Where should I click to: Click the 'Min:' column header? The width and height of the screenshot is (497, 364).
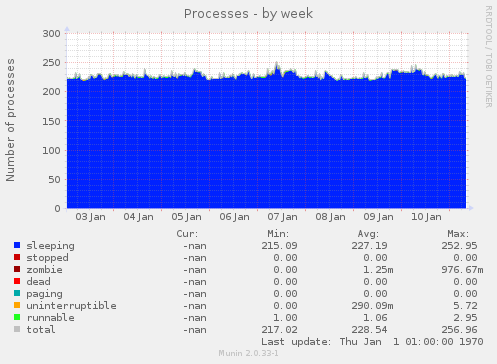tap(278, 234)
